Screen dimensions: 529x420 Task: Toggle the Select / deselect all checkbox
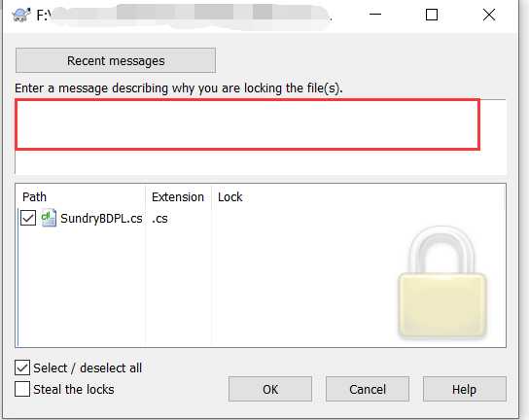pos(22,367)
